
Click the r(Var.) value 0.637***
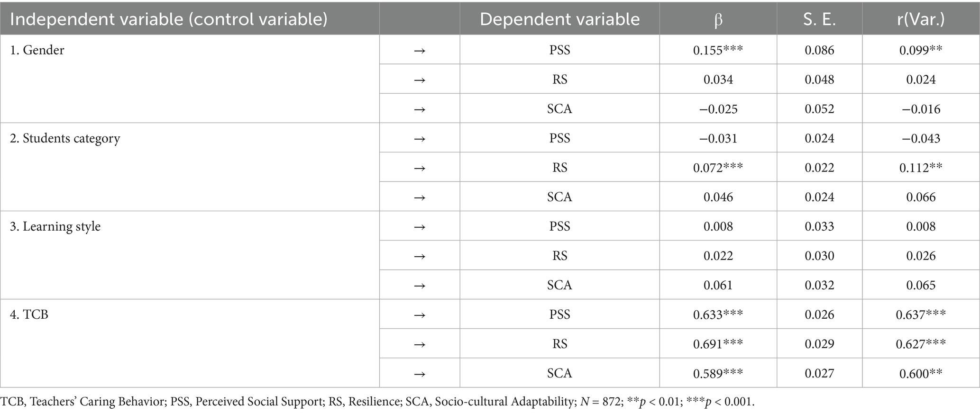tap(920, 314)
